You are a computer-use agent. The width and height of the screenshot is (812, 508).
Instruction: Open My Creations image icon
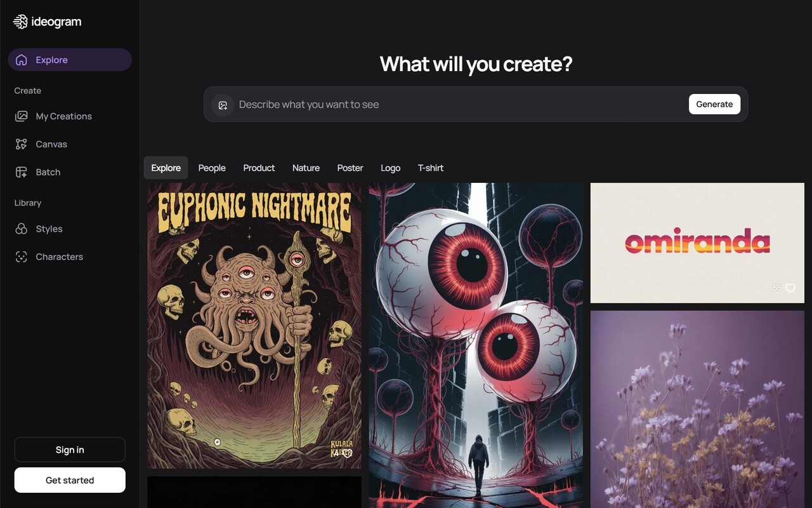[x=22, y=116]
